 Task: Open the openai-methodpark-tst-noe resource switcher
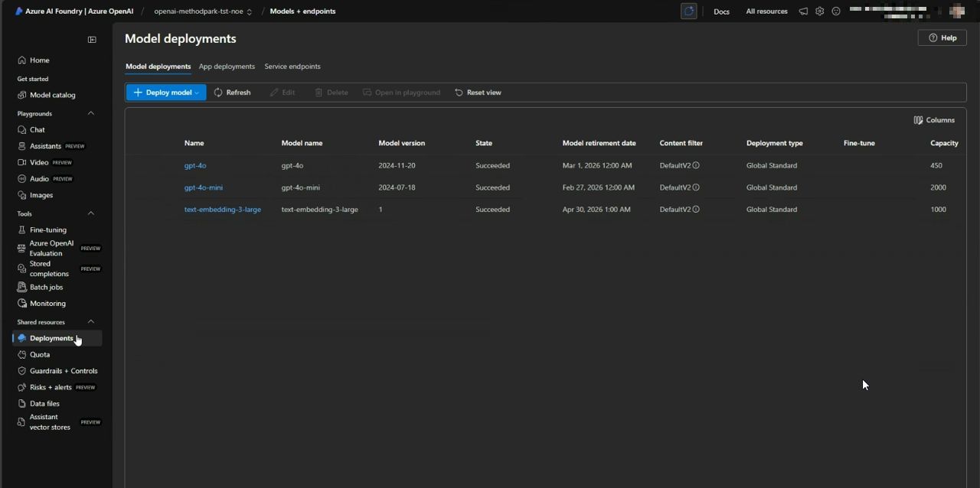coord(203,11)
